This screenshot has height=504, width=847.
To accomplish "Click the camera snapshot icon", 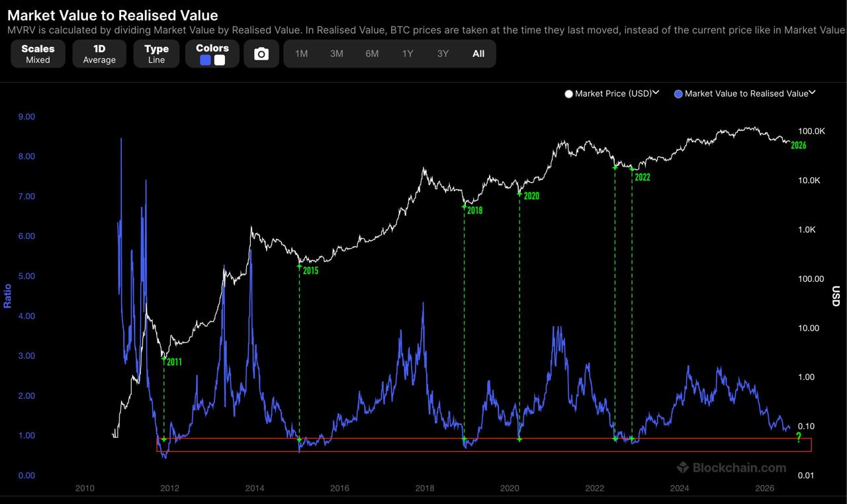I will tap(261, 54).
